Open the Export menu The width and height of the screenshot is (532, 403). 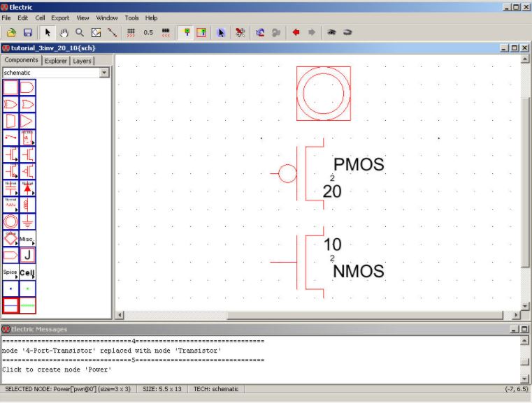(60, 17)
